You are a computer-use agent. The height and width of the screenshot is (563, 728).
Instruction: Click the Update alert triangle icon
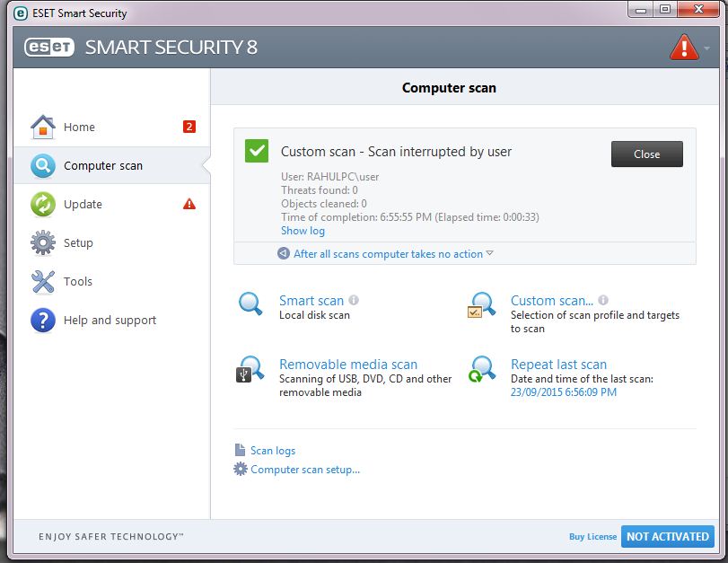coord(189,204)
